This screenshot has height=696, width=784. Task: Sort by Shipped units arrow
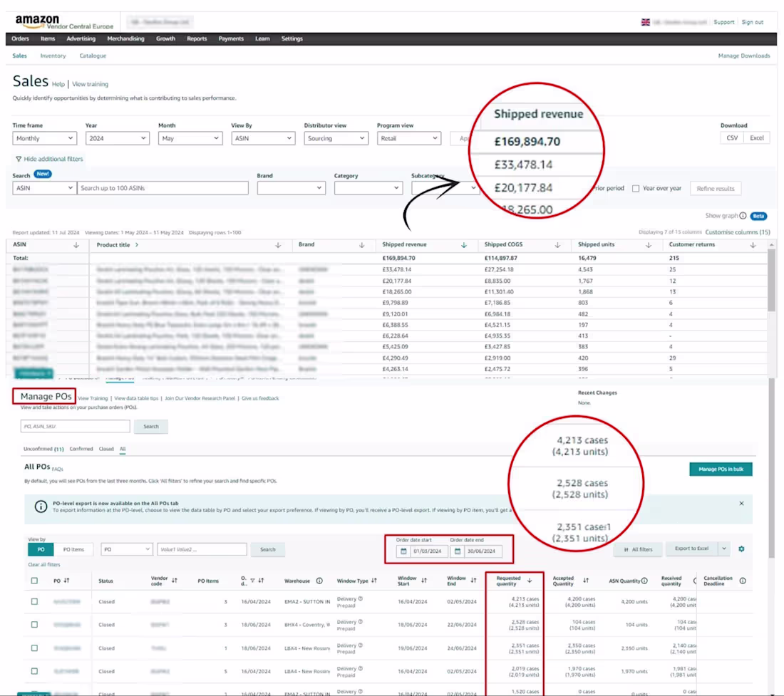tap(649, 245)
